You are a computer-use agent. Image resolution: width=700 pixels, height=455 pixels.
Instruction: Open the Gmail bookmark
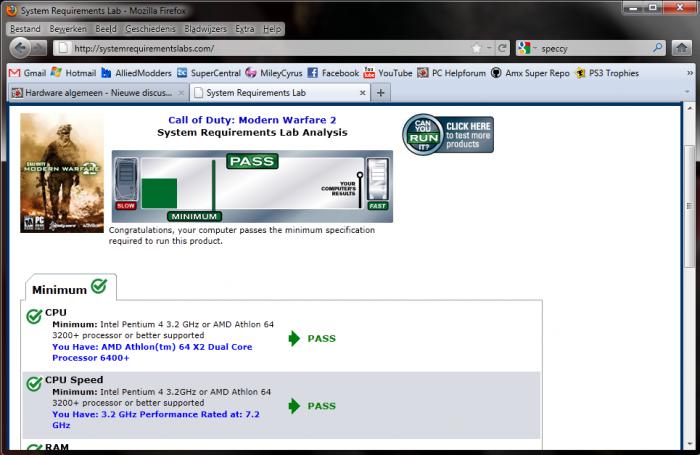click(x=27, y=73)
